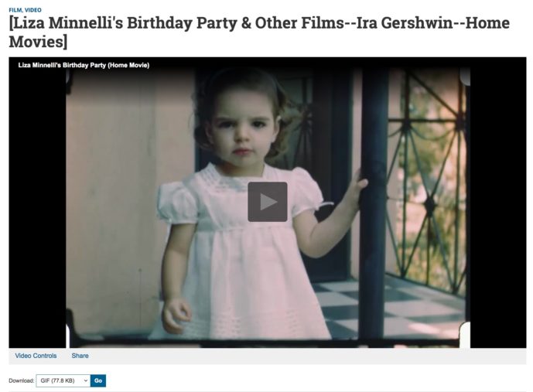Open the Video Controls tab
The width and height of the screenshot is (533, 392).
click(36, 356)
